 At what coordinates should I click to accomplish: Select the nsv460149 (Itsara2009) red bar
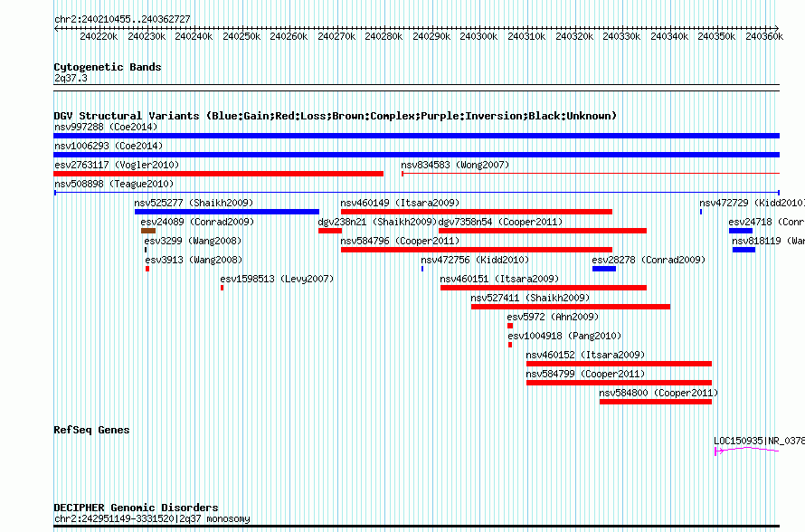coord(477,212)
